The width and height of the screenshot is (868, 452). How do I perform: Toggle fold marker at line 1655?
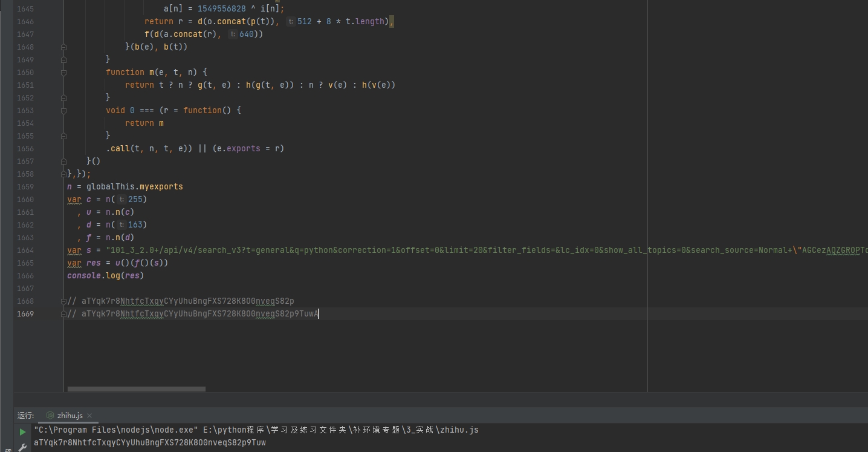click(x=63, y=136)
